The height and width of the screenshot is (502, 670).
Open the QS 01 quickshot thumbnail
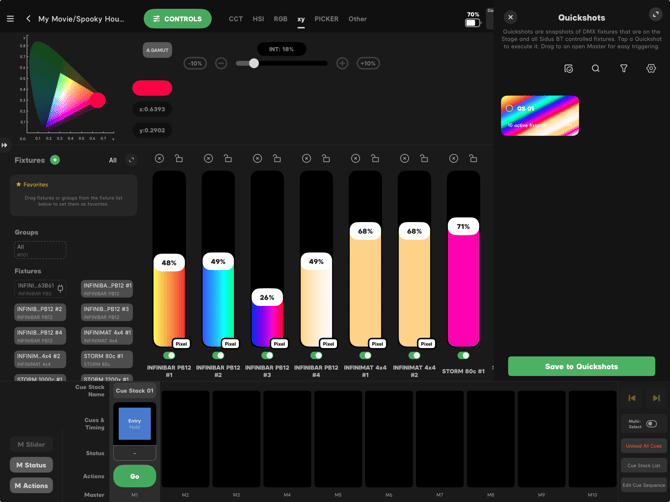540,116
